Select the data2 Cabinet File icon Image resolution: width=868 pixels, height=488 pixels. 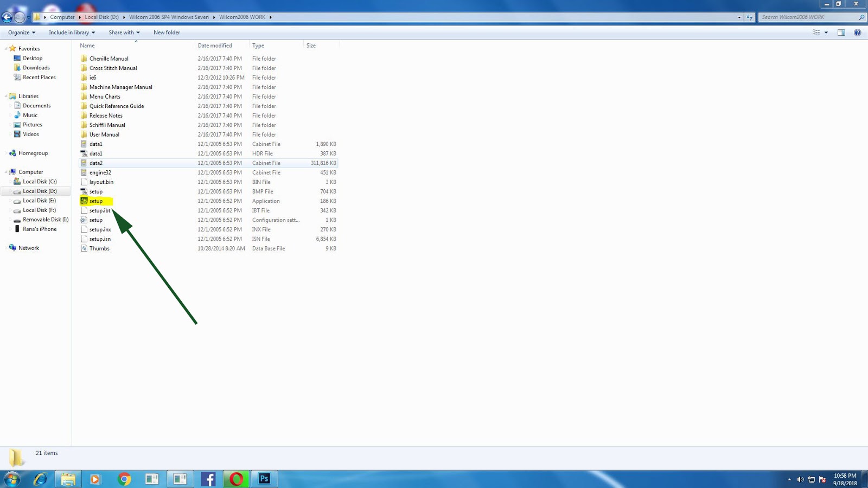coord(84,163)
